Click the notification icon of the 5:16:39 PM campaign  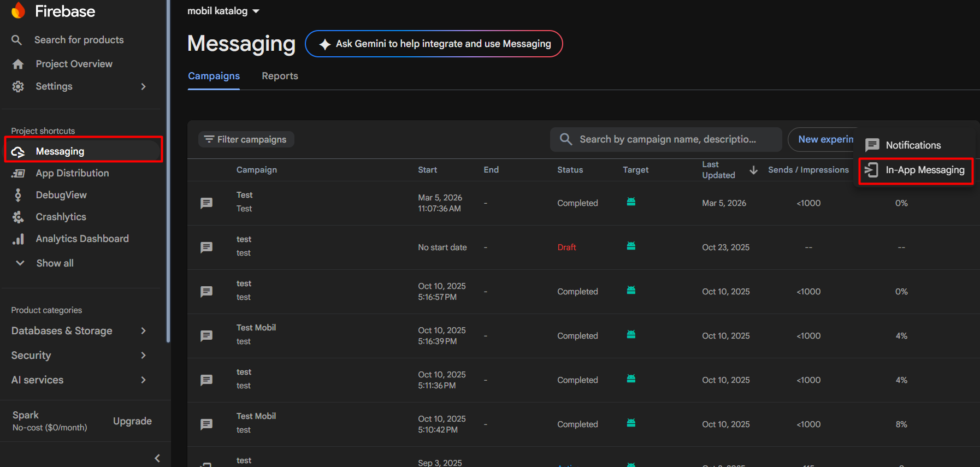tap(206, 336)
